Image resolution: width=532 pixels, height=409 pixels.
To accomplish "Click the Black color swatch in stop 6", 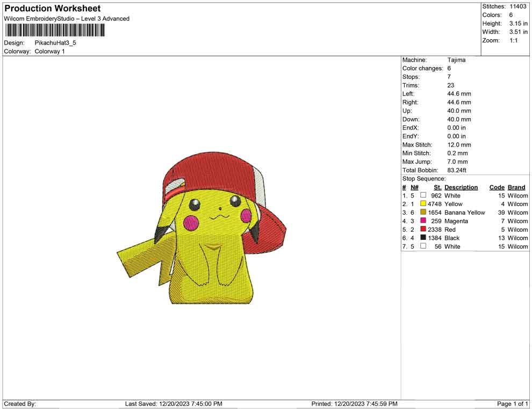I will click(x=423, y=238).
